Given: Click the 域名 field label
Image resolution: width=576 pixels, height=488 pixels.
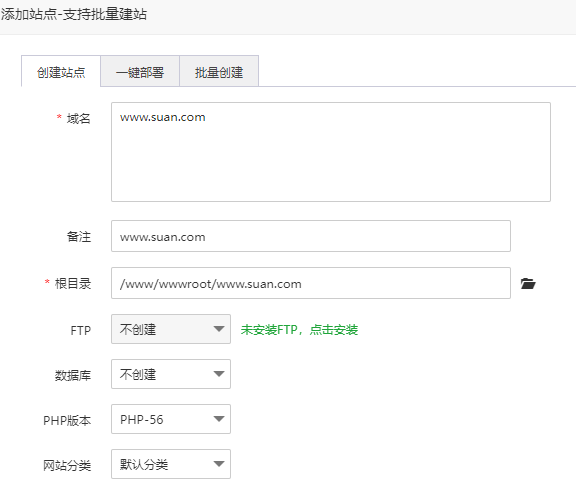Looking at the screenshot, I should [78, 118].
